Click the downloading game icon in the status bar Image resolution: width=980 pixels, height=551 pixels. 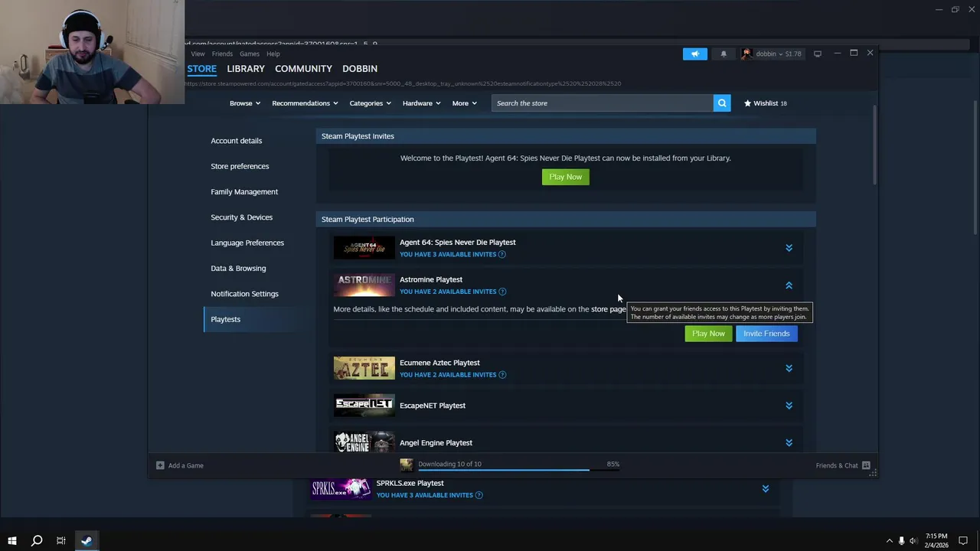click(407, 465)
